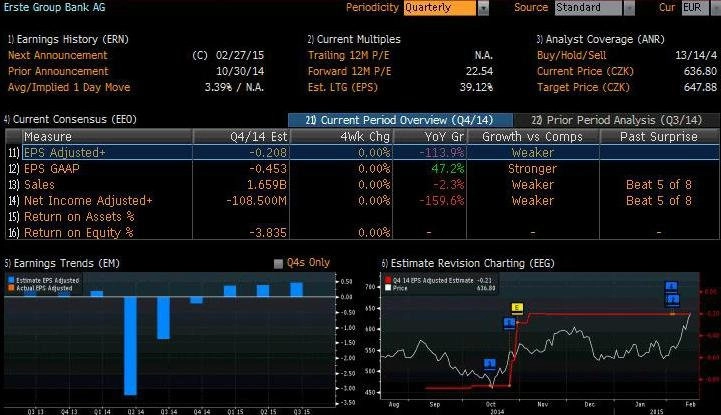The height and width of the screenshot is (415, 721).
Task: Click Buy/Hold/Sell value 13/14/4
Action: (x=696, y=56)
